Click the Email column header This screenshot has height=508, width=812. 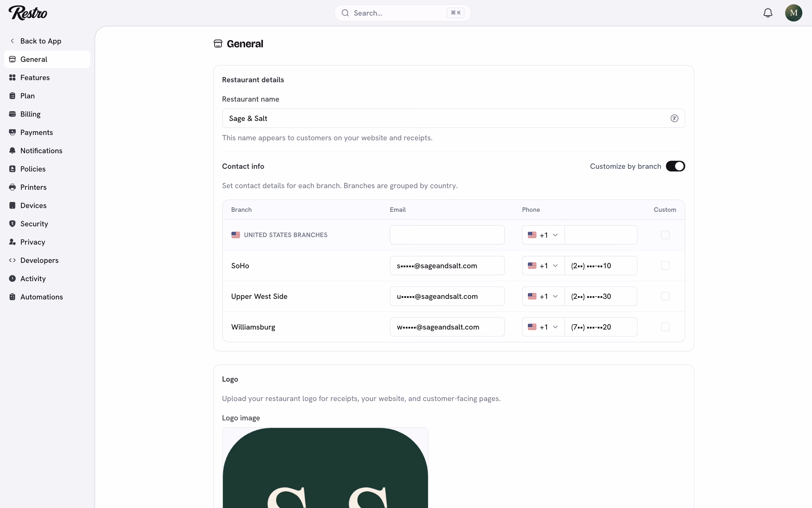coord(398,210)
